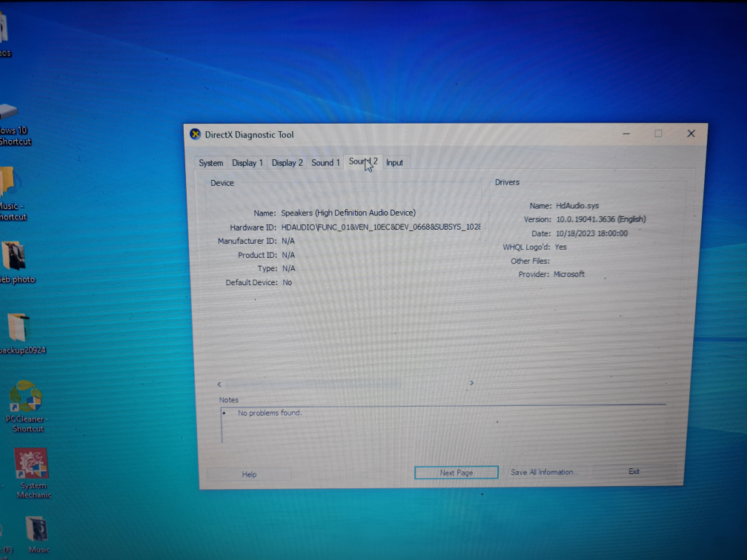The image size is (747, 560).
Task: Close the DirectX Diagnostic Tool window
Action: pos(691,133)
